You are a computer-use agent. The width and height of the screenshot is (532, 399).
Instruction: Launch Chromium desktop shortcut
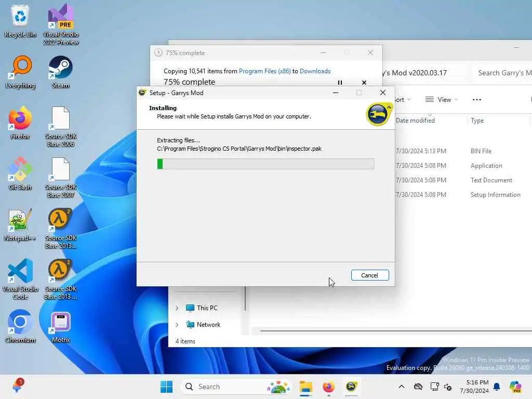click(20, 326)
